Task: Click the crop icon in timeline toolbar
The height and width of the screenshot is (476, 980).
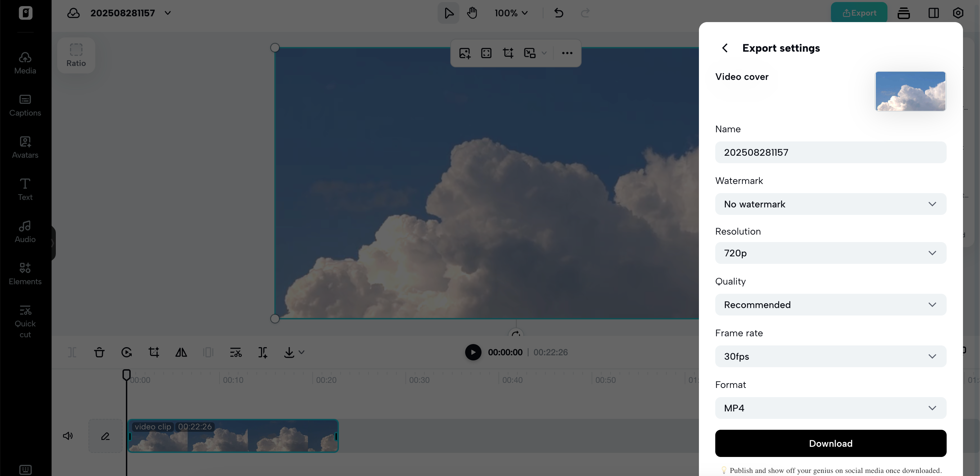Action: 154,353
